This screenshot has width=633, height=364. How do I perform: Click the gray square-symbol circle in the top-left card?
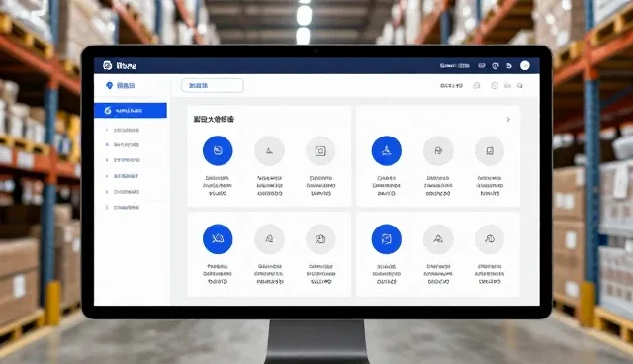pyautogui.click(x=320, y=151)
